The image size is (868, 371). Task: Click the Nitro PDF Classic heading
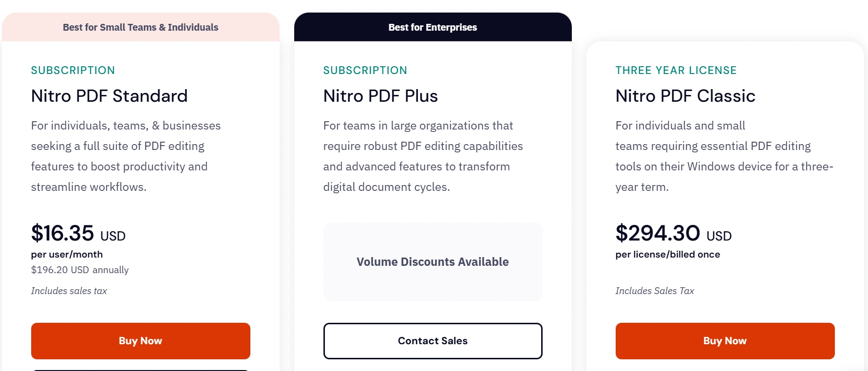pyautogui.click(x=685, y=96)
